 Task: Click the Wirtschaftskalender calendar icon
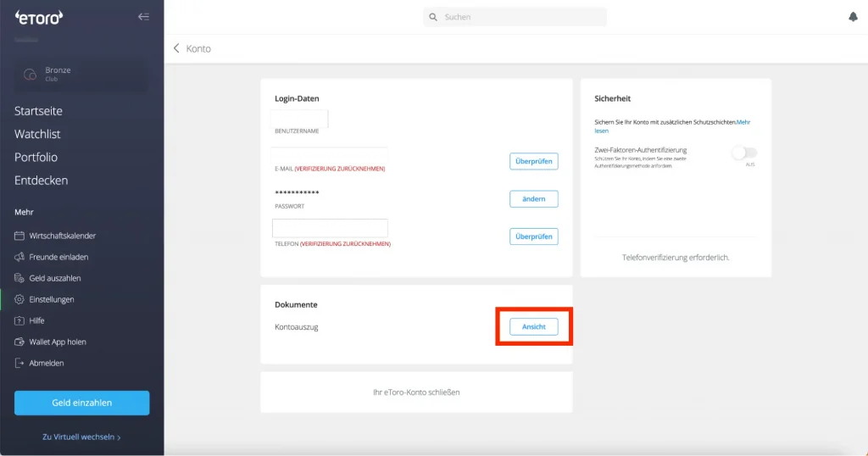(x=20, y=236)
